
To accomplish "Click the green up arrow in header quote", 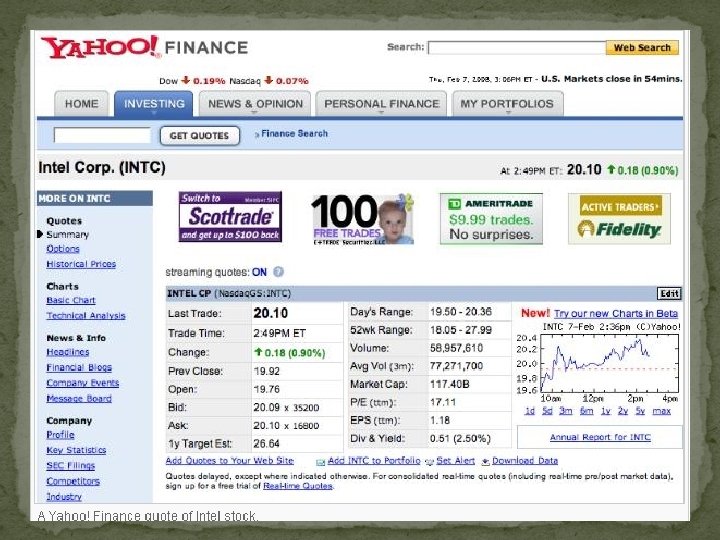I will [x=611, y=169].
